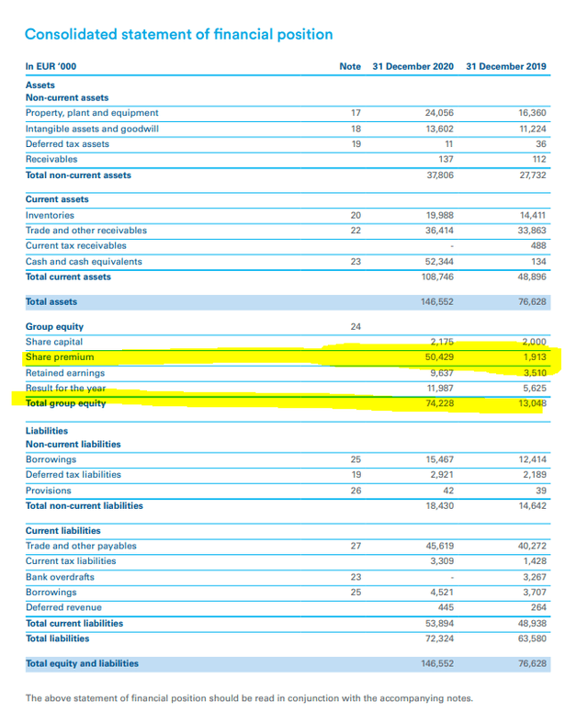This screenshot has width=588, height=712.
Task: Click the accompanying notes footnote sentence
Action: click(249, 698)
